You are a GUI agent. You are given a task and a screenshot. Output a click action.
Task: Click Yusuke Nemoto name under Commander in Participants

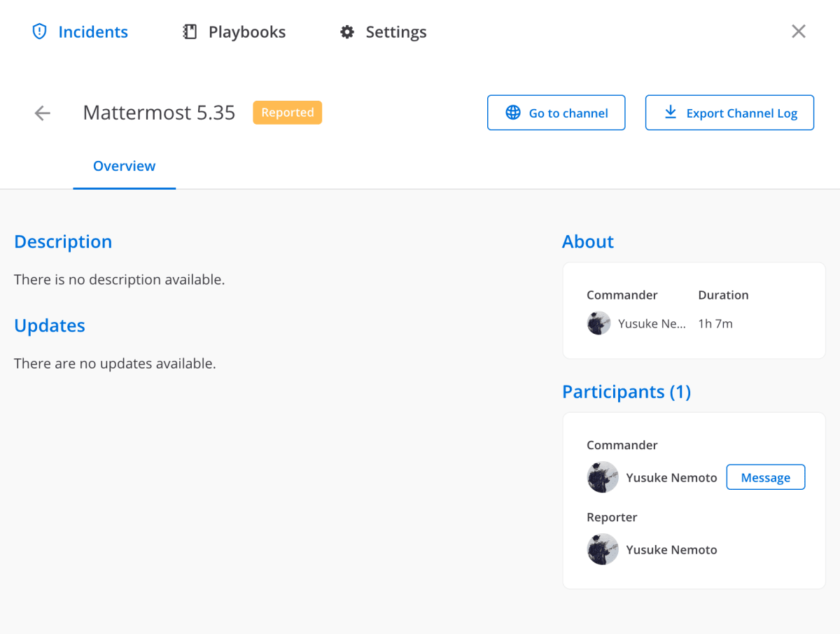pyautogui.click(x=672, y=478)
